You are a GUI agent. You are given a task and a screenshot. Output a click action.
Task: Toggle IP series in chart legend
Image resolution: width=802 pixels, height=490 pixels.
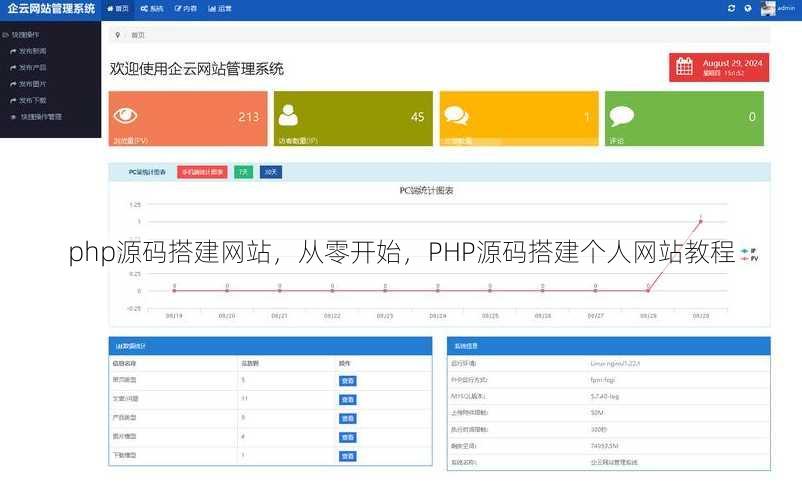749,251
